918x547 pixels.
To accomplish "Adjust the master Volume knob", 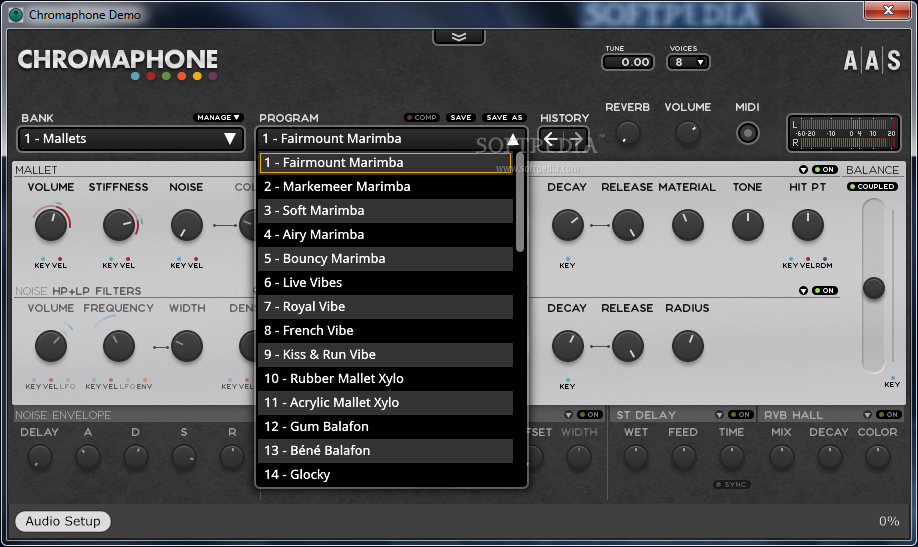I will (688, 134).
